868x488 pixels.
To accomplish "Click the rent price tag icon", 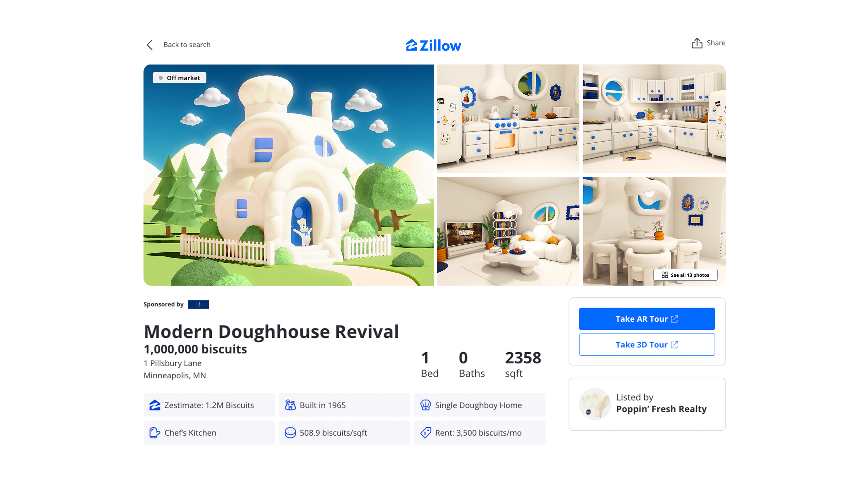I will [x=426, y=433].
